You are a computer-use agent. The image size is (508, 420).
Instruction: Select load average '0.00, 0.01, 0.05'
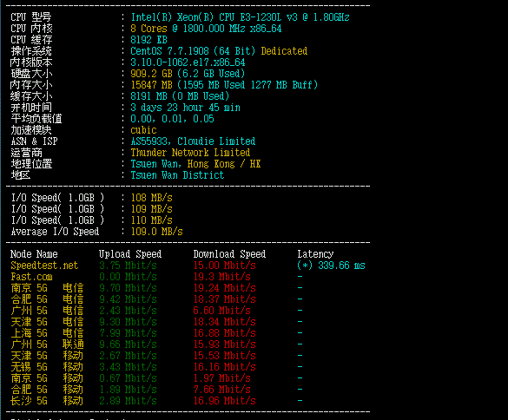[172, 119]
